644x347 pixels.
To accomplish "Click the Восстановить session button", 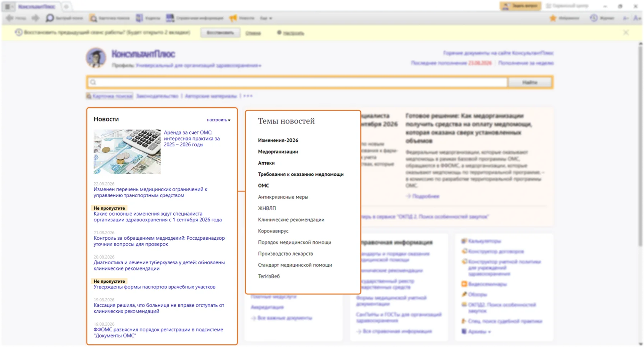I will [220, 33].
